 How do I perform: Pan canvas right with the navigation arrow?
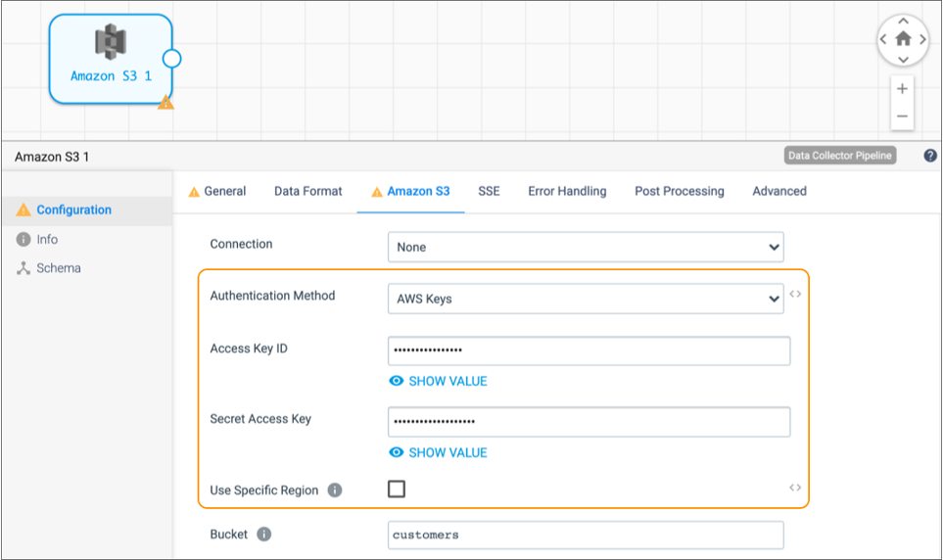tap(922, 39)
